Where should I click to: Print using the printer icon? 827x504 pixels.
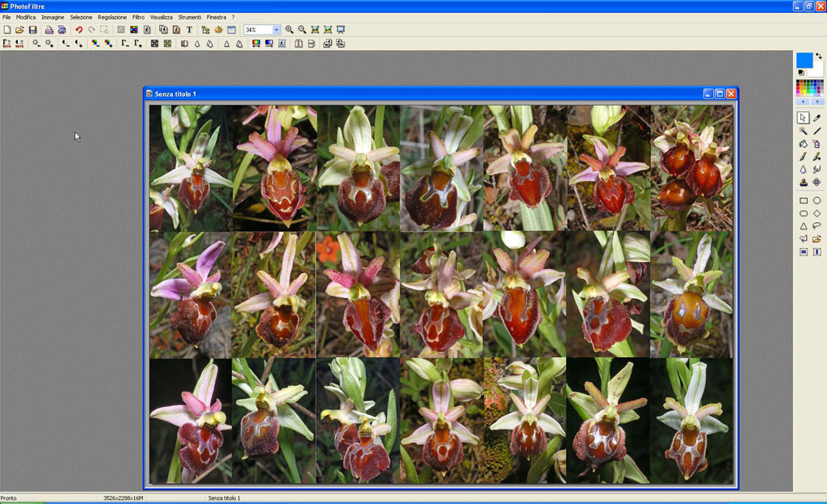pyautogui.click(x=48, y=30)
